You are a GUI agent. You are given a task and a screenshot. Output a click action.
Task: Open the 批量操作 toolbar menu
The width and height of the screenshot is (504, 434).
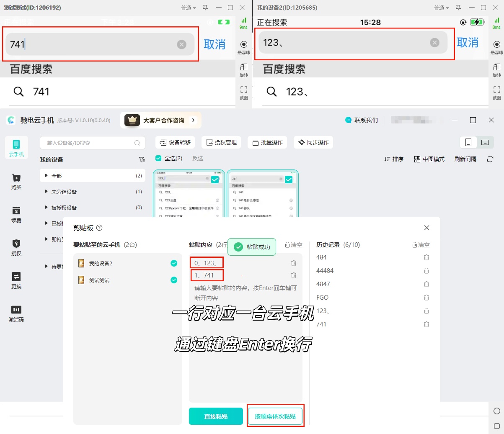click(267, 142)
